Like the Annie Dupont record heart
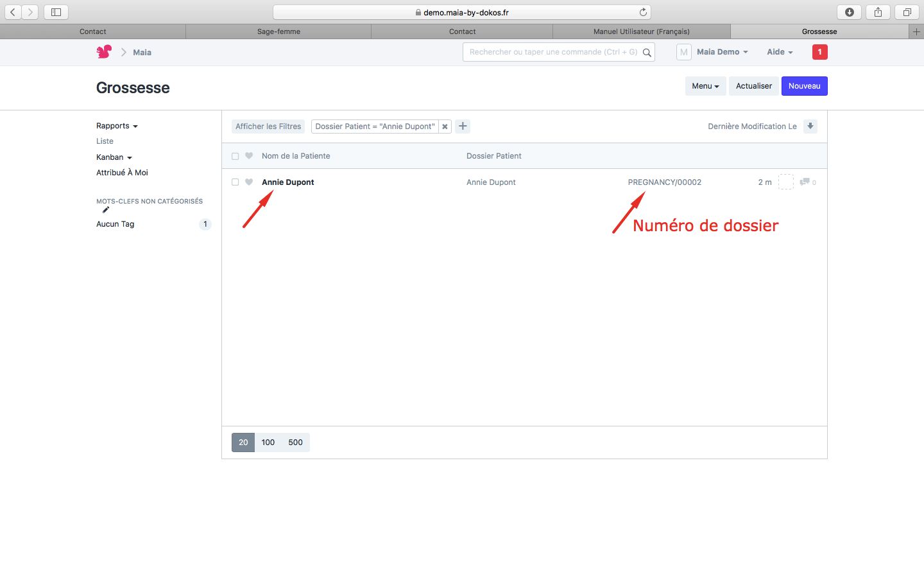This screenshot has height=578, width=924. (x=249, y=182)
